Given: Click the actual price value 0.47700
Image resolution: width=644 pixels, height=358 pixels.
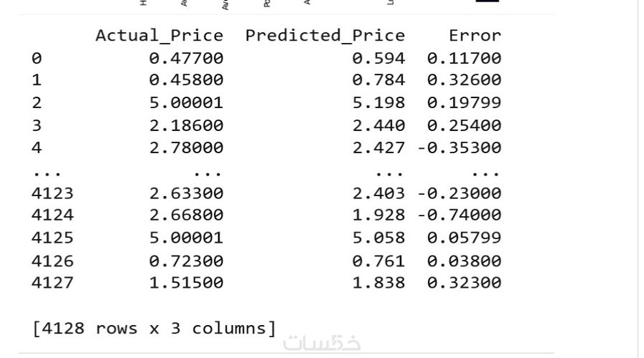Looking at the screenshot, I should pyautogui.click(x=186, y=58).
